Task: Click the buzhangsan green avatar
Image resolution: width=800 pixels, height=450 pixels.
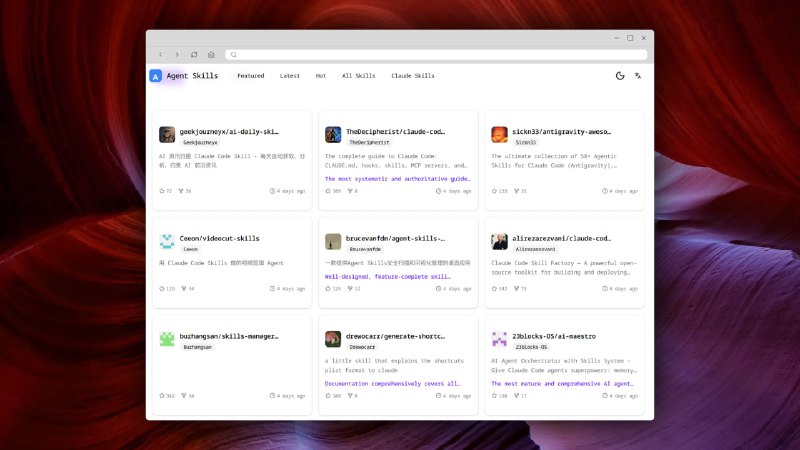Action: [167, 339]
